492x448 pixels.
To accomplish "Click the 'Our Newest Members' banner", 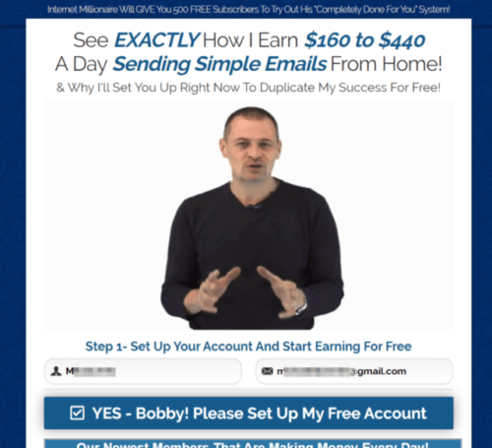I will click(x=253, y=443).
